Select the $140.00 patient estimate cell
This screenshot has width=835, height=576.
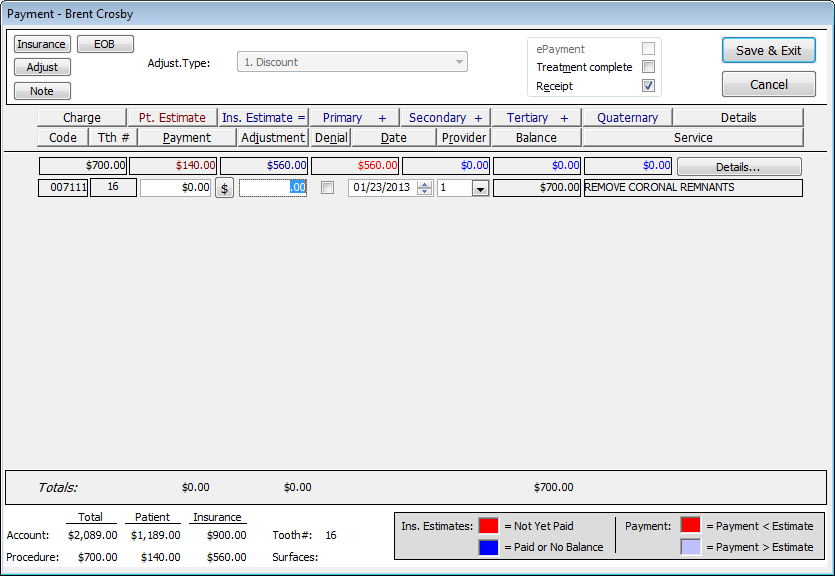(173, 166)
